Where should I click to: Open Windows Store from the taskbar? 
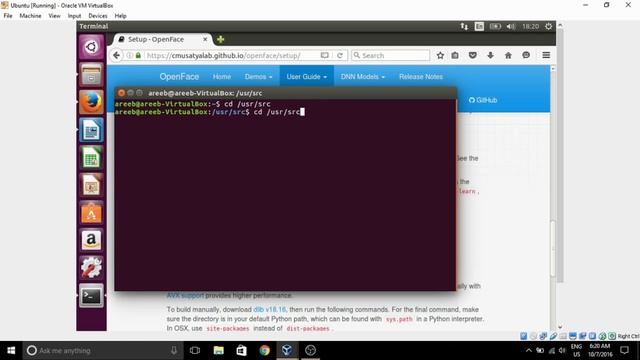click(241, 350)
